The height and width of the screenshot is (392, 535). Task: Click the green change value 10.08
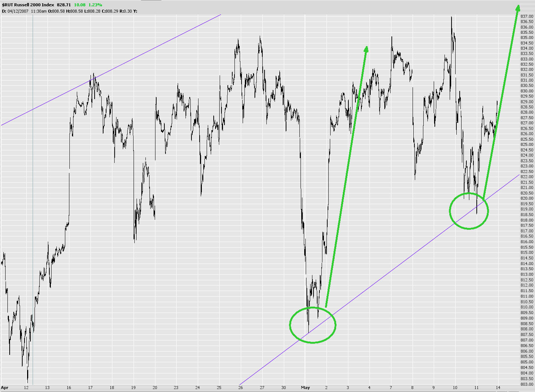point(80,5)
